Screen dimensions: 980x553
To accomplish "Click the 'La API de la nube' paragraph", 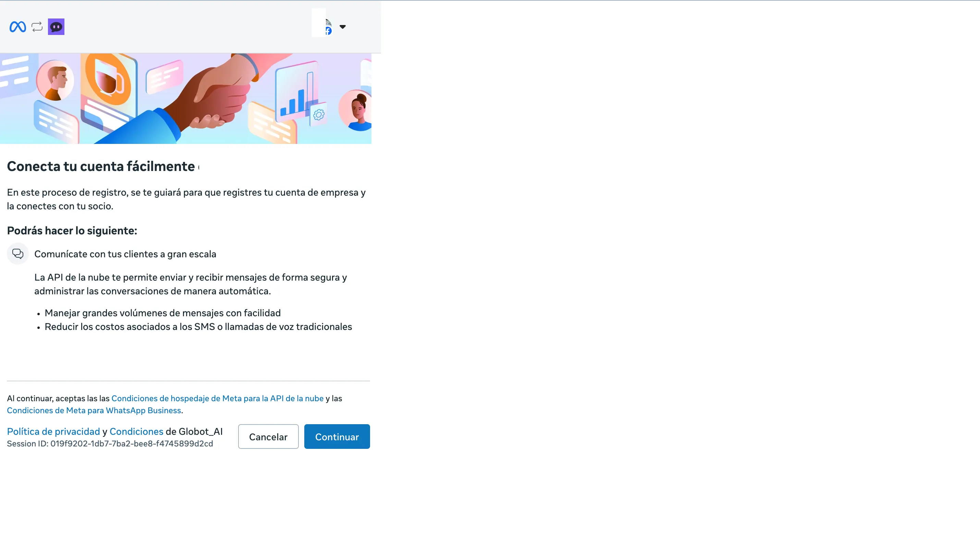I will pyautogui.click(x=191, y=284).
